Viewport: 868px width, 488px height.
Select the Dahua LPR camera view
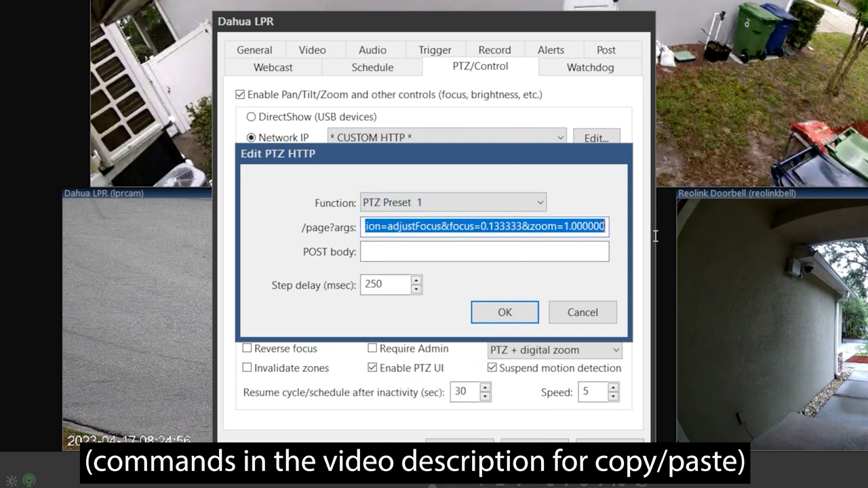pos(137,324)
